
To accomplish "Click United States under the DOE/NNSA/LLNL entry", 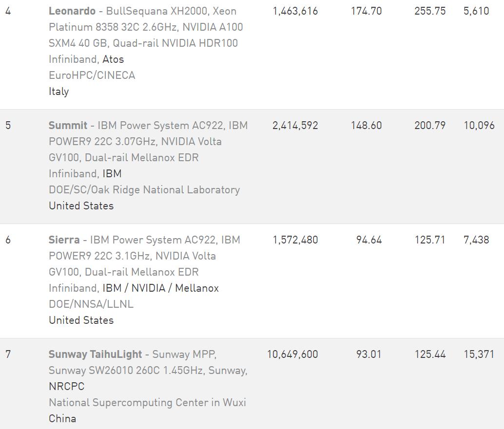I will [x=81, y=320].
